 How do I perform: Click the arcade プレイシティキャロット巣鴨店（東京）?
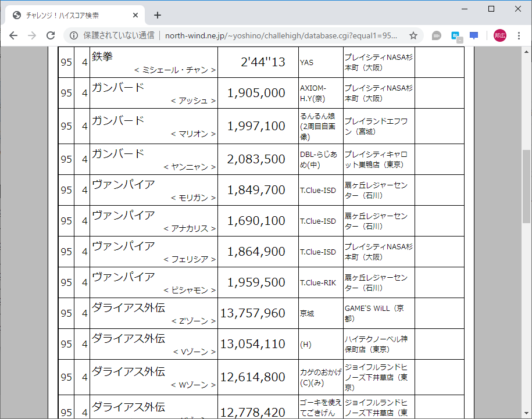point(376,159)
